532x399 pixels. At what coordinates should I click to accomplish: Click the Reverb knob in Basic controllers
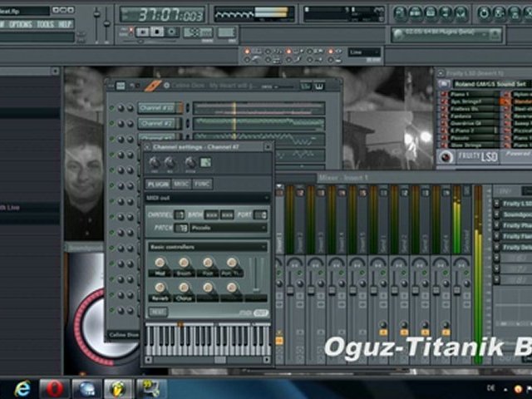[x=160, y=287]
